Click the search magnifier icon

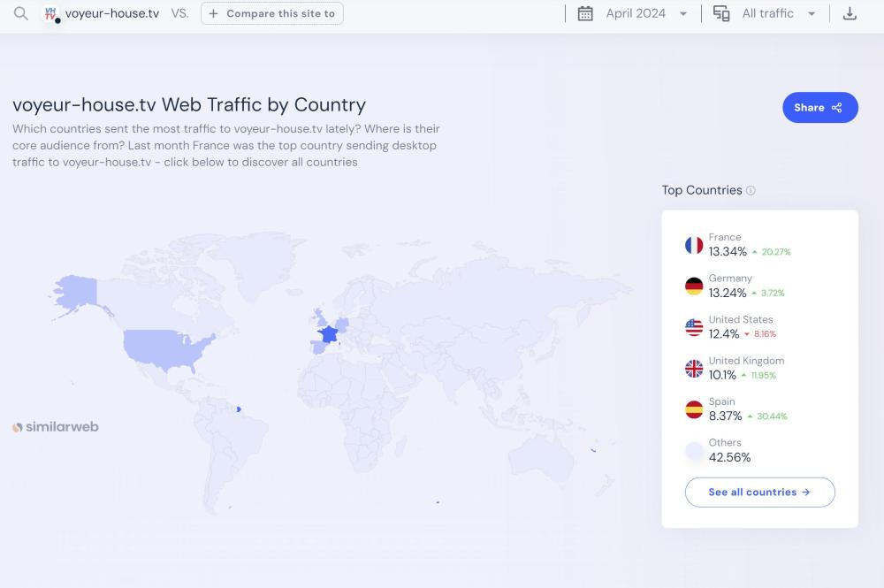coord(21,13)
